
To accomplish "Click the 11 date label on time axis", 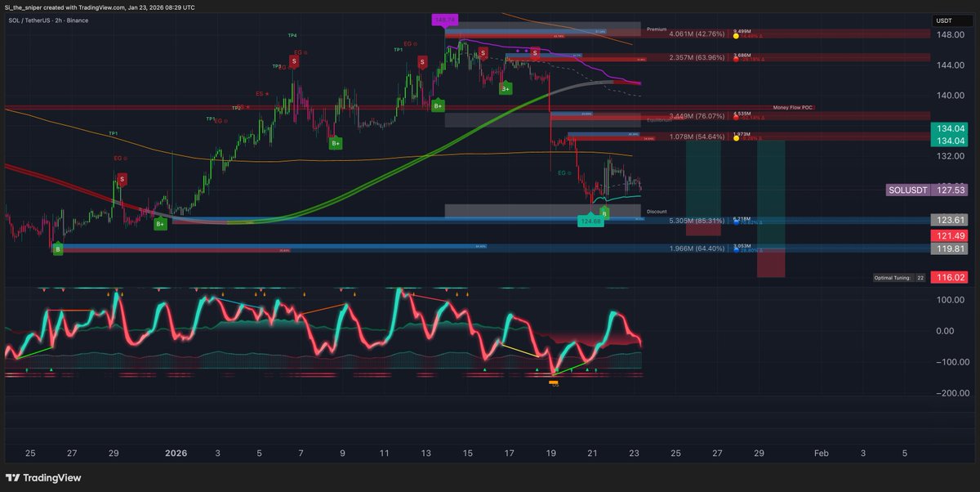I will (384, 452).
